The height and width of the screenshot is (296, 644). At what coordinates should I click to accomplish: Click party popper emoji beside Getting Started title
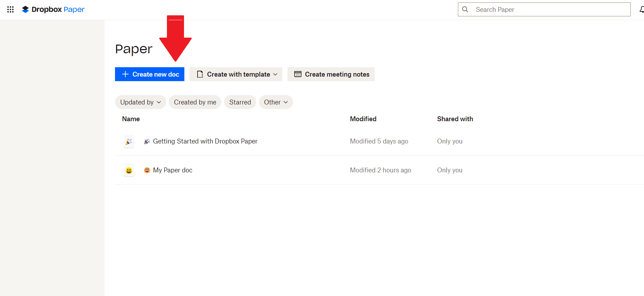[x=147, y=141]
